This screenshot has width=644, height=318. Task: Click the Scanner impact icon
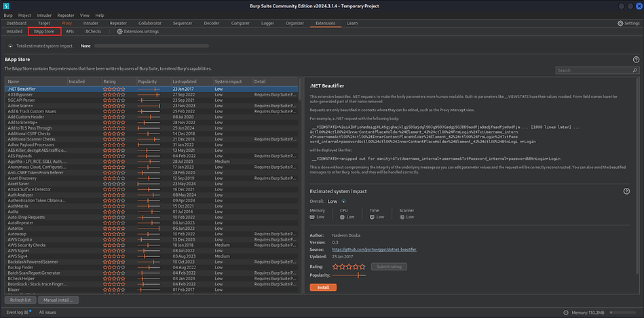tap(402, 217)
